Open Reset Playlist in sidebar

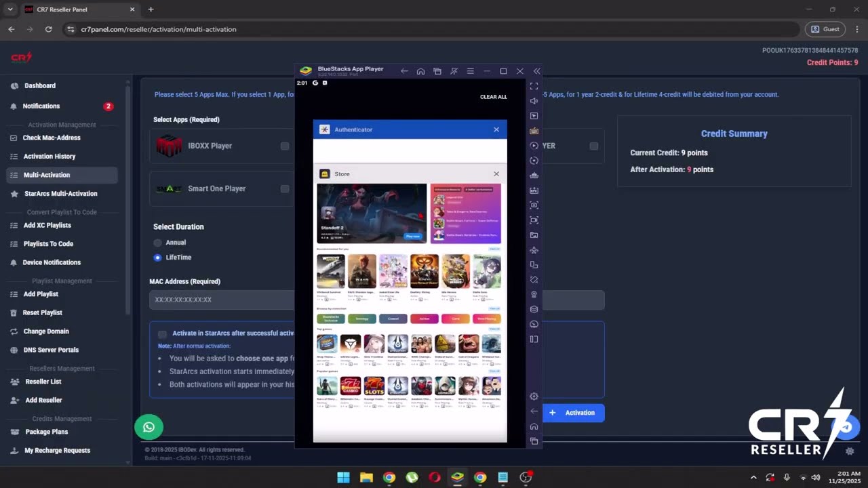(x=43, y=312)
